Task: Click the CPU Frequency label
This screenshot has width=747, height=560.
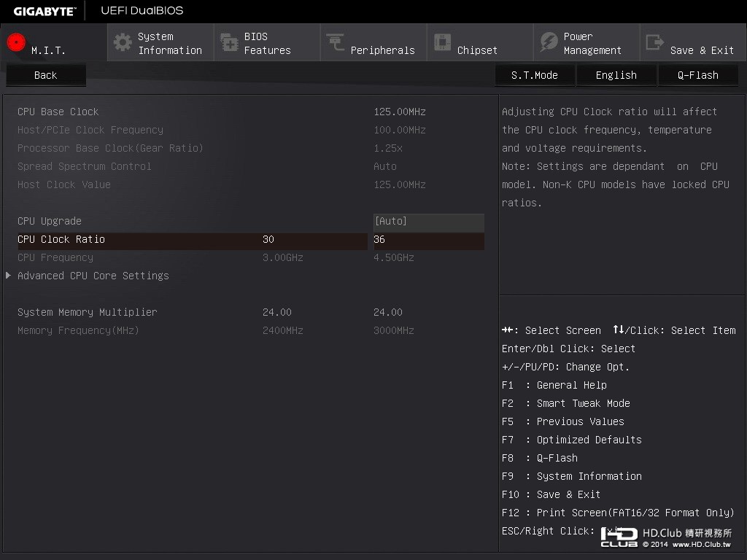Action: point(55,257)
